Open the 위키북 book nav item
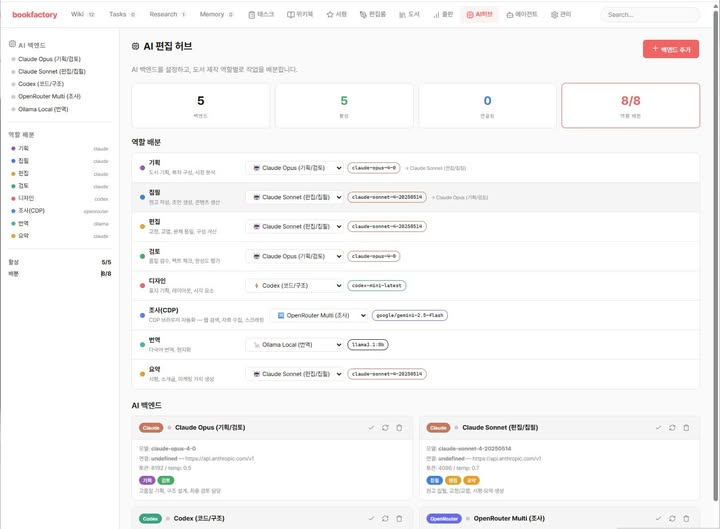 pos(300,15)
